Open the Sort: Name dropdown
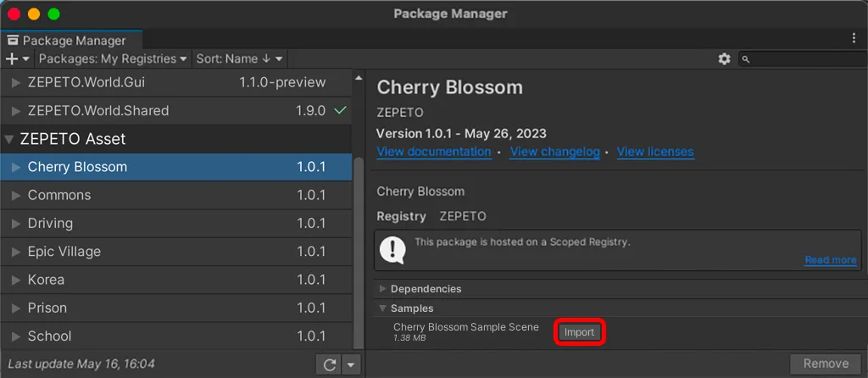 (239, 58)
